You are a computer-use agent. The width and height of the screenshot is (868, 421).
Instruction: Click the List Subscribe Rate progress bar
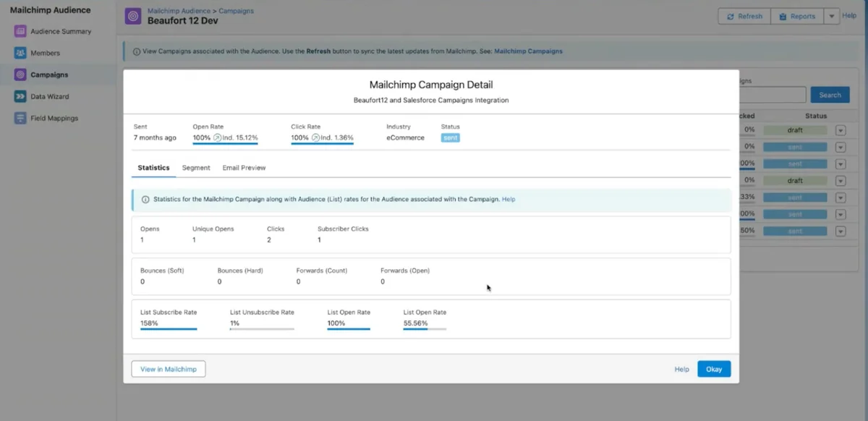169,329
